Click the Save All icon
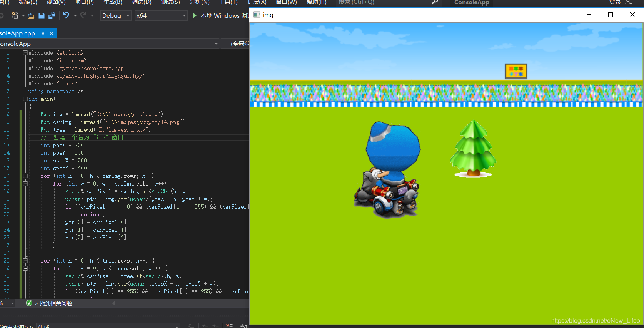The width and height of the screenshot is (644, 328). pos(52,16)
